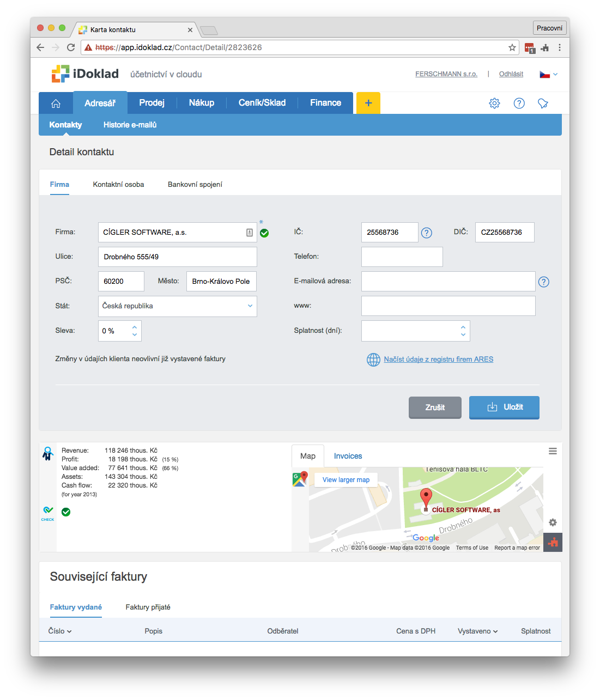Switch to the Faktury přijaté tab
The height and width of the screenshot is (700, 600).
pos(148,607)
